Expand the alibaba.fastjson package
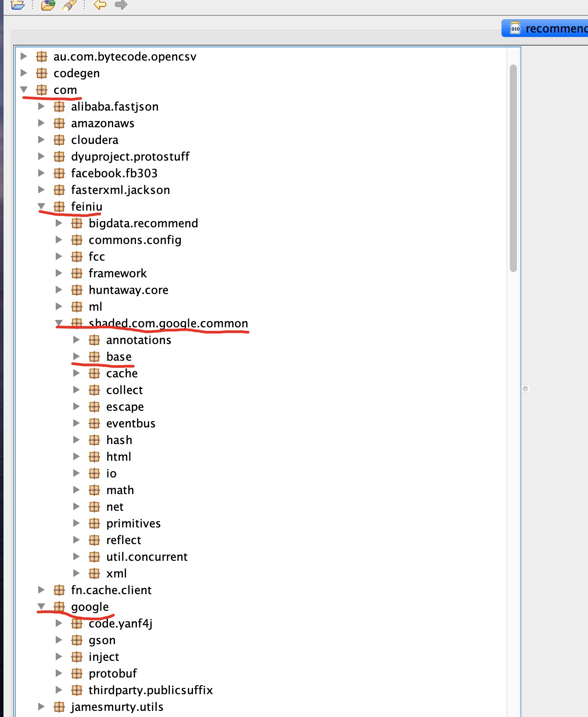The width and height of the screenshot is (588, 717). tap(41, 106)
